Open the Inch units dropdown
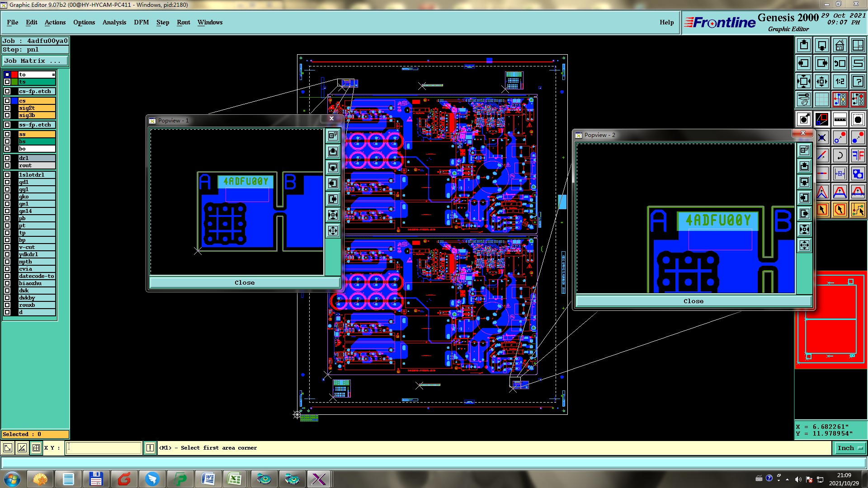Screen dimensions: 868x488 (849, 448)
